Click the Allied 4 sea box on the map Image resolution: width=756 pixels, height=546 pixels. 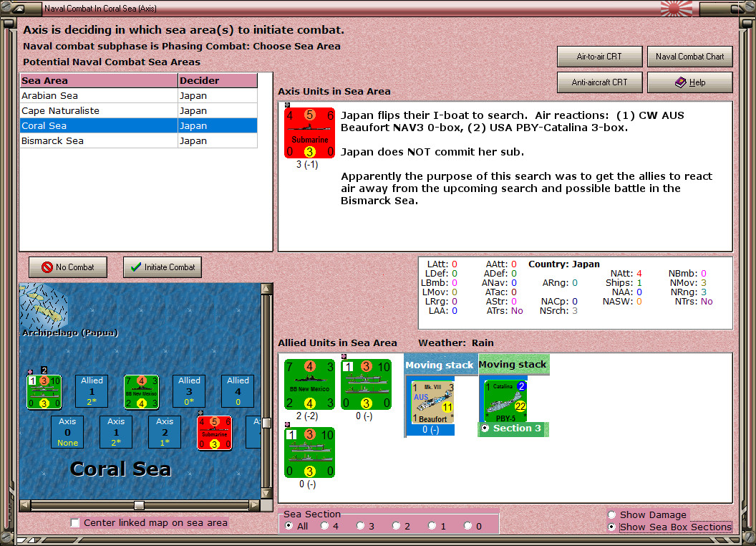pos(238,391)
